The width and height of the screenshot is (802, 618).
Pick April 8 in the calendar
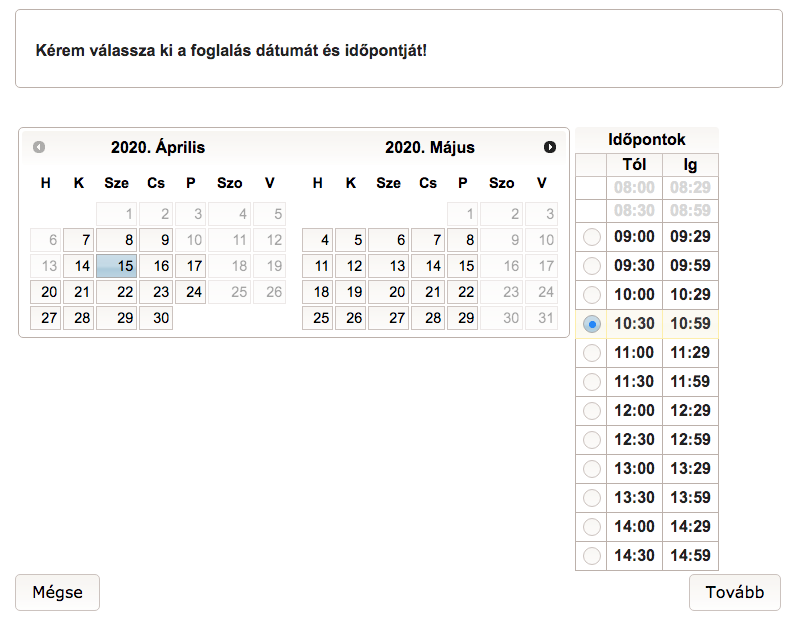[x=117, y=240]
